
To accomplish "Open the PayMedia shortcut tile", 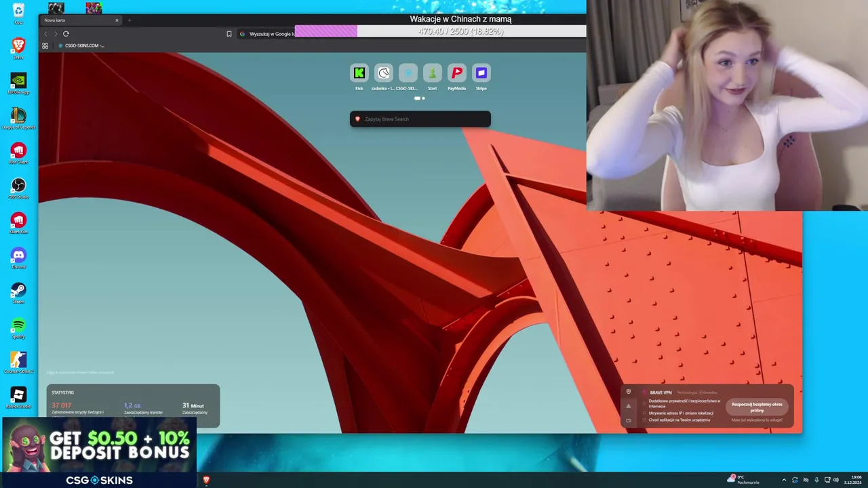I will coord(457,73).
